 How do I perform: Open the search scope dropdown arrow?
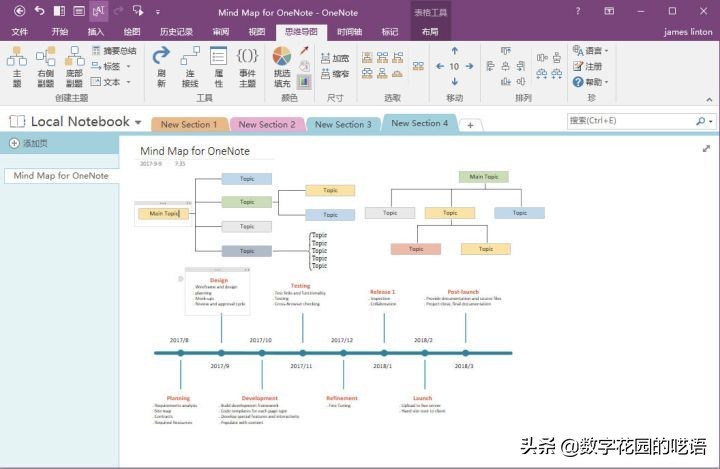click(710, 121)
